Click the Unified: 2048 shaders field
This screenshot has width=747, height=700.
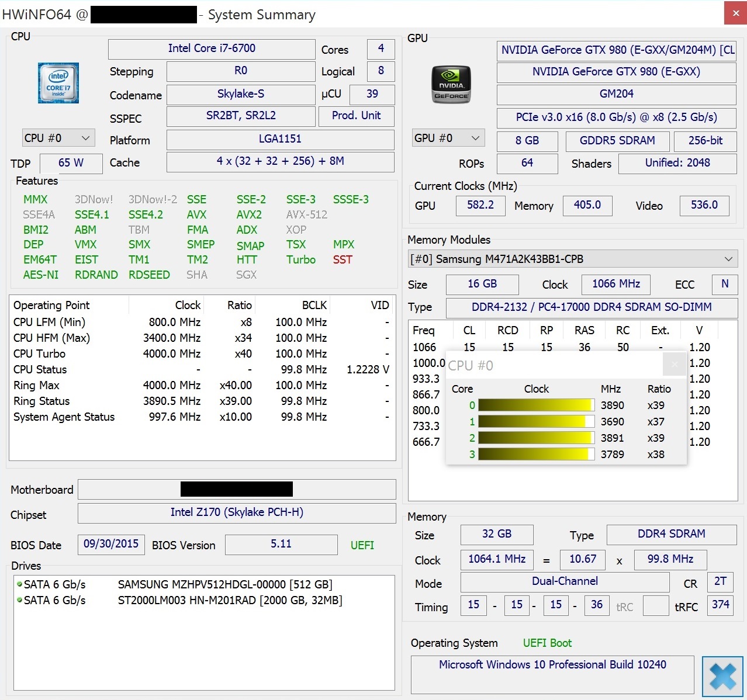[x=677, y=164]
